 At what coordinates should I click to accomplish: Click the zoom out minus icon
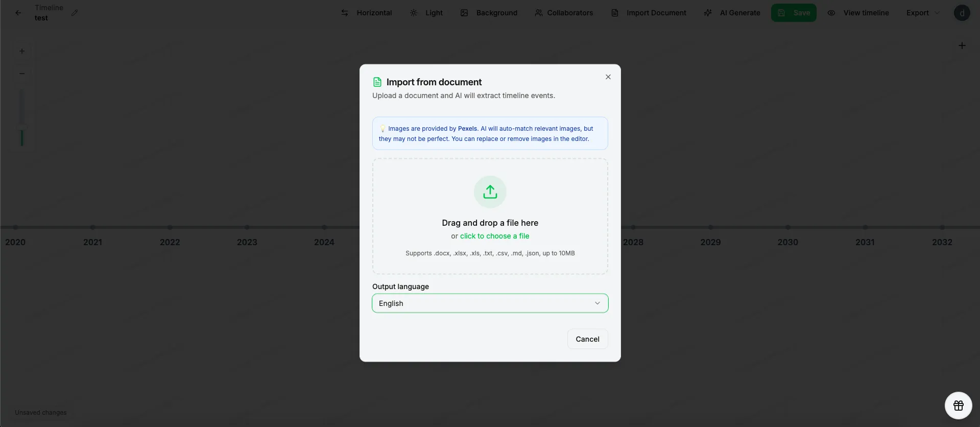tap(22, 74)
